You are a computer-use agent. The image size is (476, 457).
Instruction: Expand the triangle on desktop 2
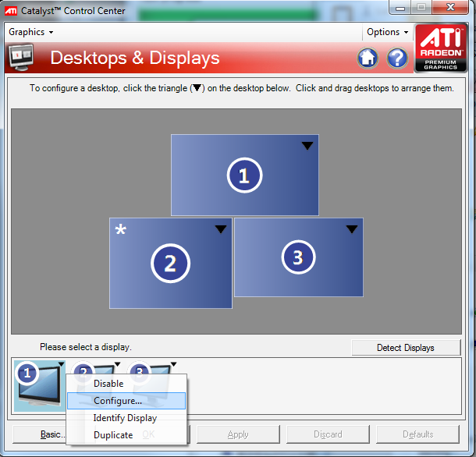[221, 229]
